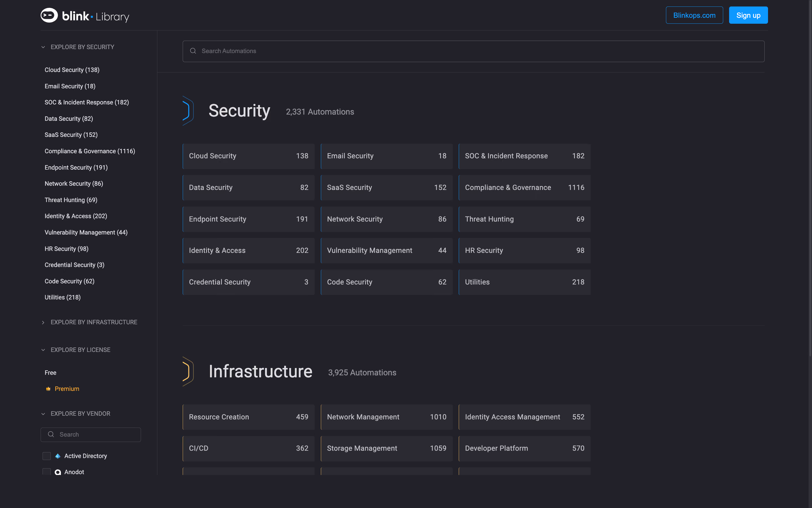Open the CI/CD 362 card
Screen dimensions: 812x508
249,448
